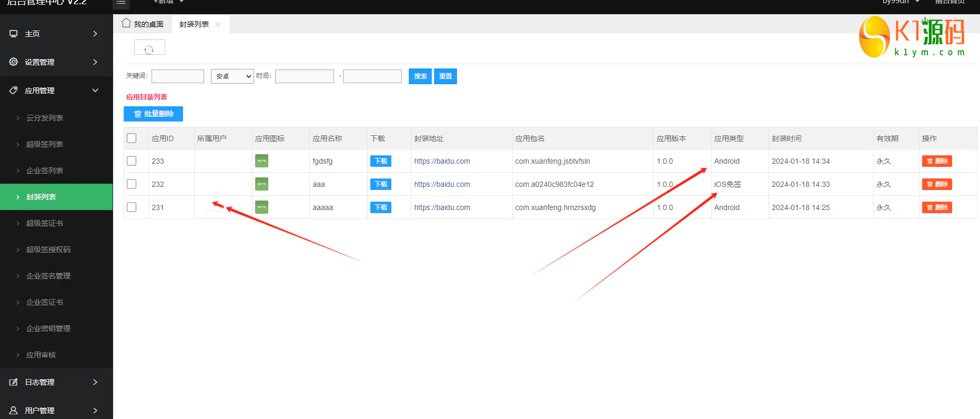The image size is (980, 419).
Task: Click the 搜索 search button
Action: [x=420, y=76]
